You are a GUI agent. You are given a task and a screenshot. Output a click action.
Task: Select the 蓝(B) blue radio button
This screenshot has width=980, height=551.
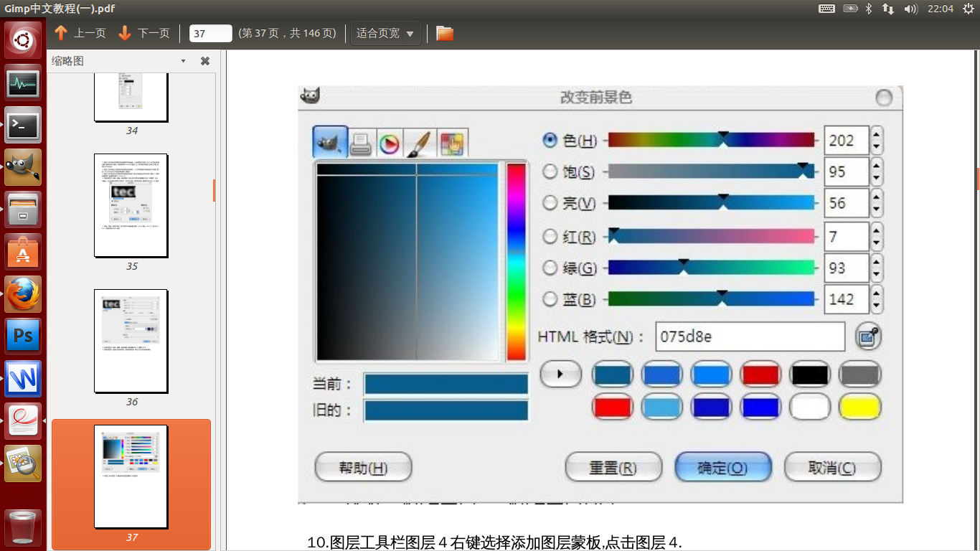pos(550,299)
